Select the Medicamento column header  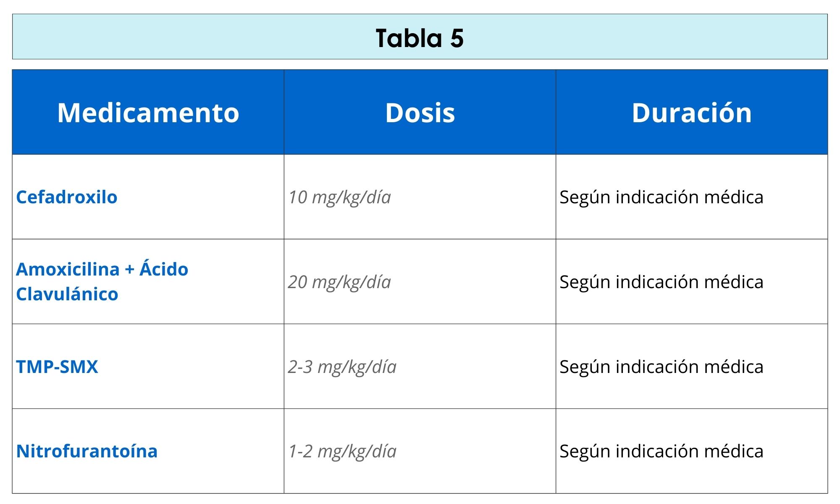148,113
